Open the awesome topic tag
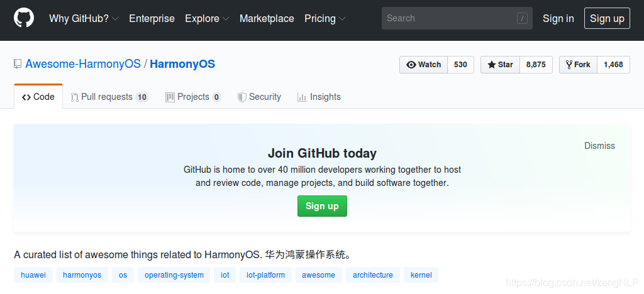644x294 pixels. (319, 275)
